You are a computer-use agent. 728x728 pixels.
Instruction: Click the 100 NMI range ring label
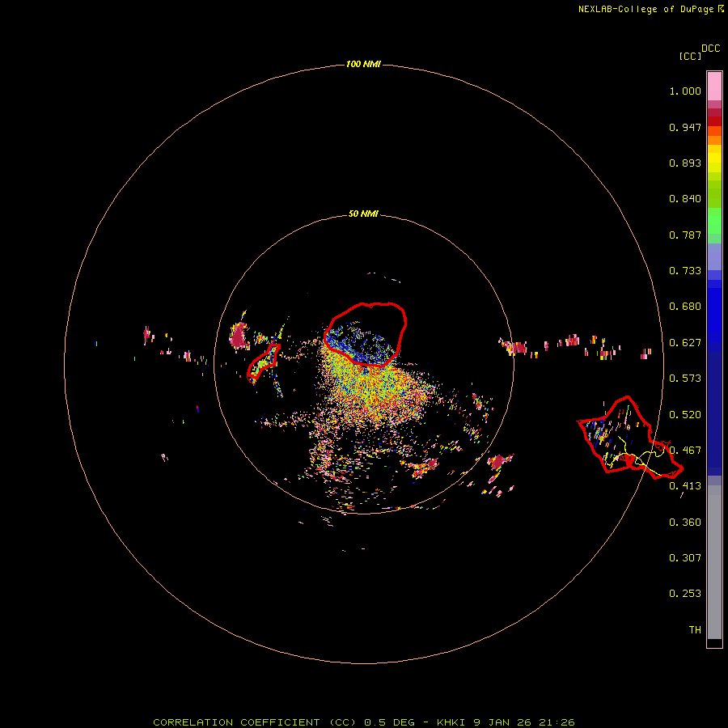(363, 64)
